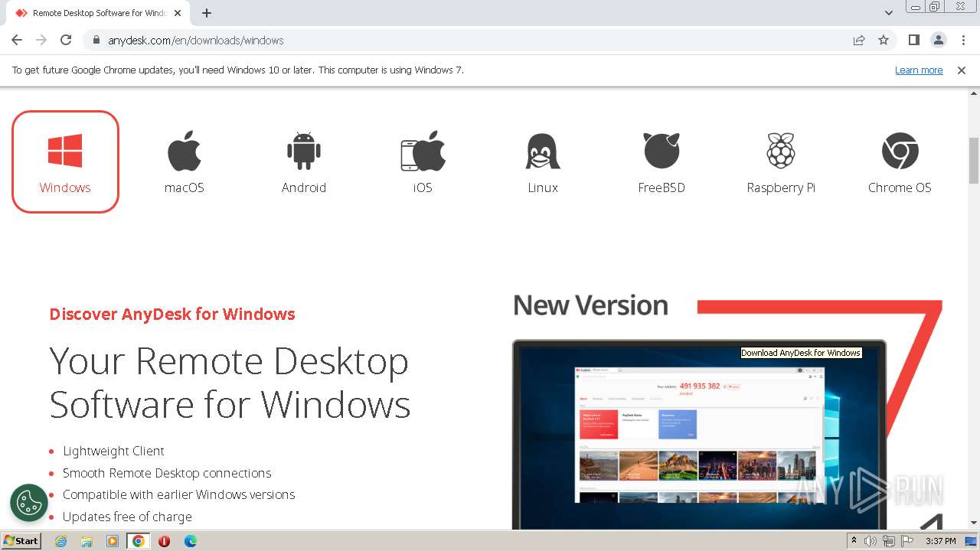This screenshot has width=980, height=551.
Task: Go forward in browser history
Action: pos(41,40)
